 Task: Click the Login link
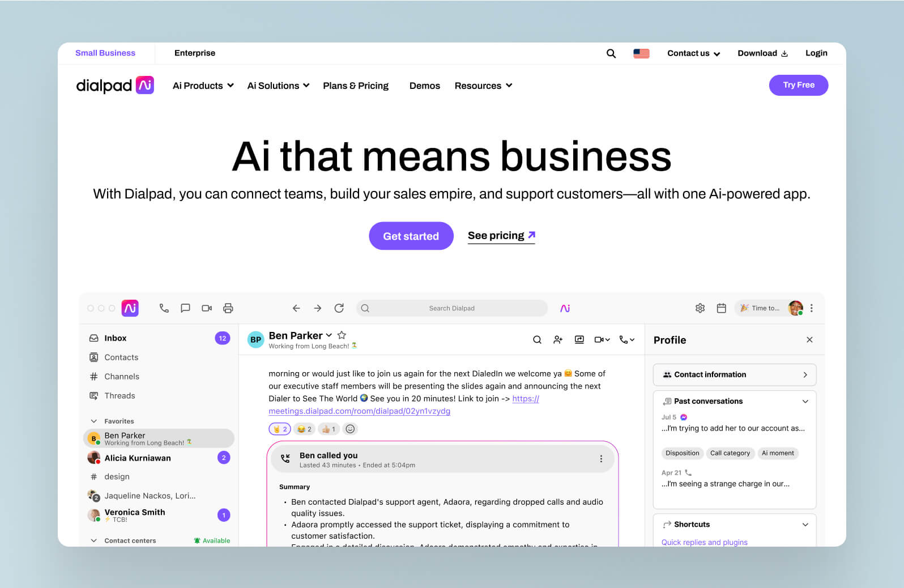(816, 53)
